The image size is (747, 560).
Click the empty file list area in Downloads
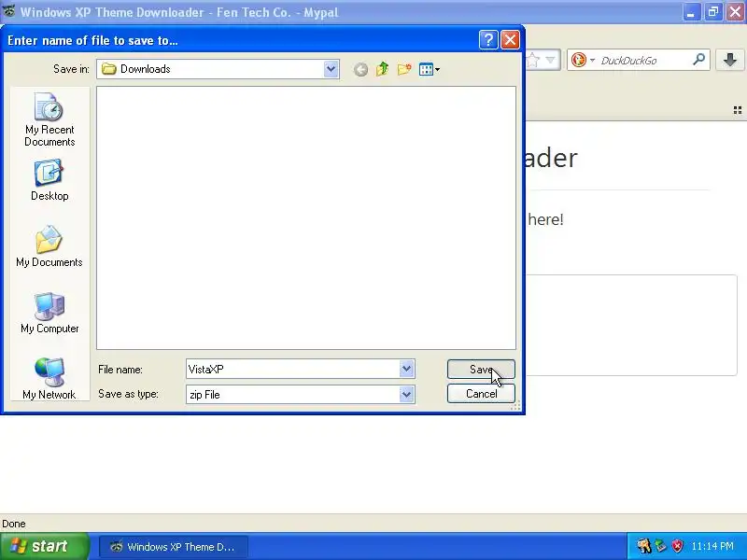(x=306, y=218)
